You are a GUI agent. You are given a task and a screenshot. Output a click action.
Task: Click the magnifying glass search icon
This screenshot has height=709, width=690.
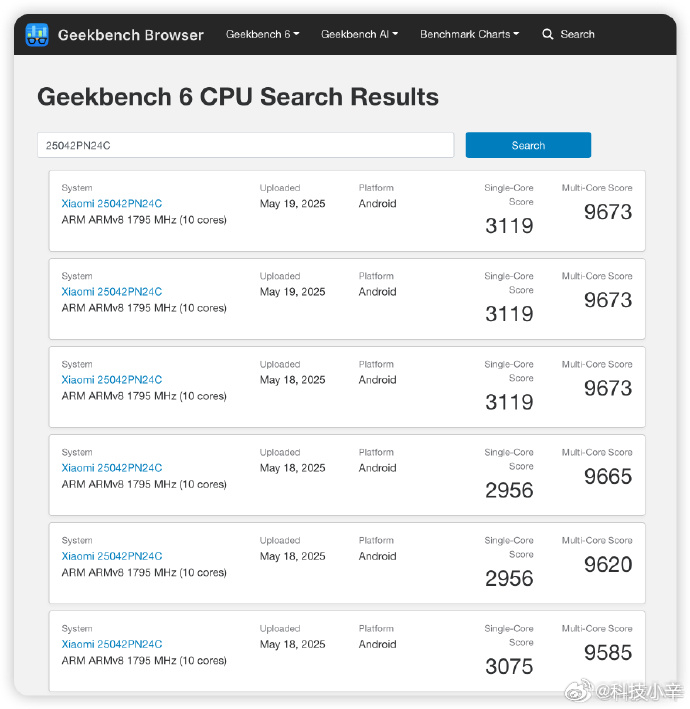point(547,34)
